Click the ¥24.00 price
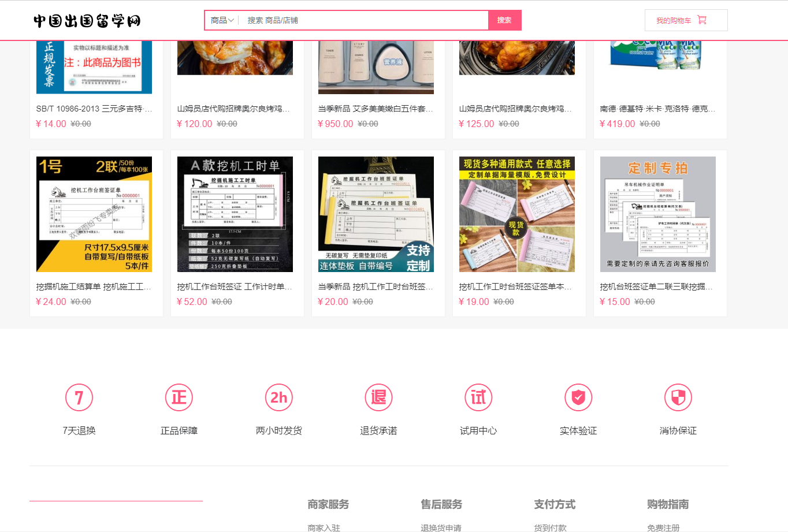Image resolution: width=788 pixels, height=532 pixels. (x=51, y=302)
